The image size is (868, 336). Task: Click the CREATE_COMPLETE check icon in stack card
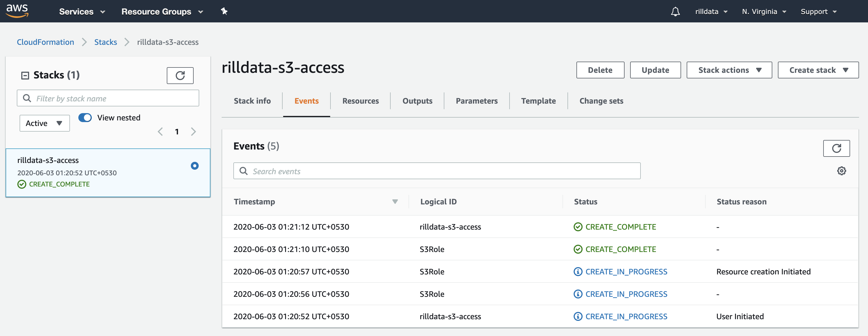click(22, 184)
